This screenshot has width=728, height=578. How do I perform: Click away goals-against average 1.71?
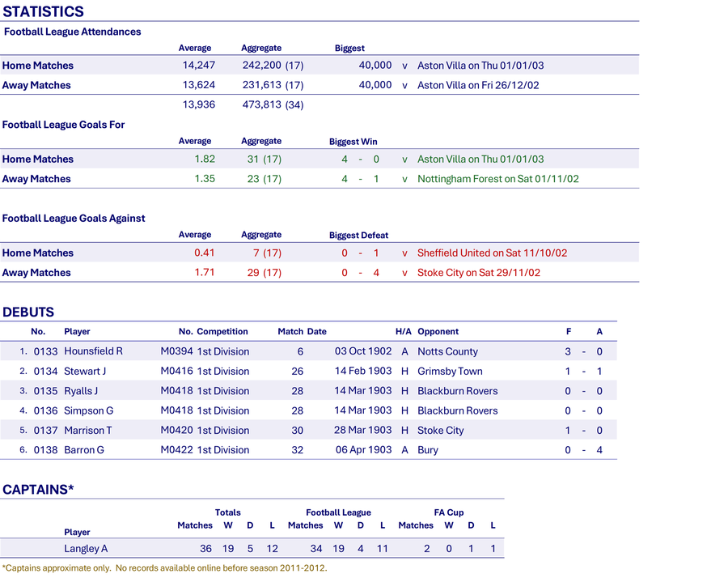click(x=205, y=273)
